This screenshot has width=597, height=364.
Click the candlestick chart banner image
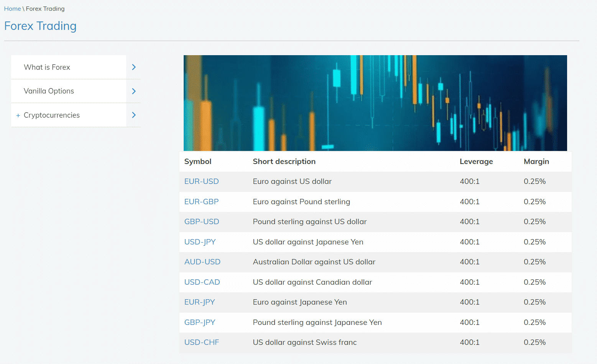point(375,103)
